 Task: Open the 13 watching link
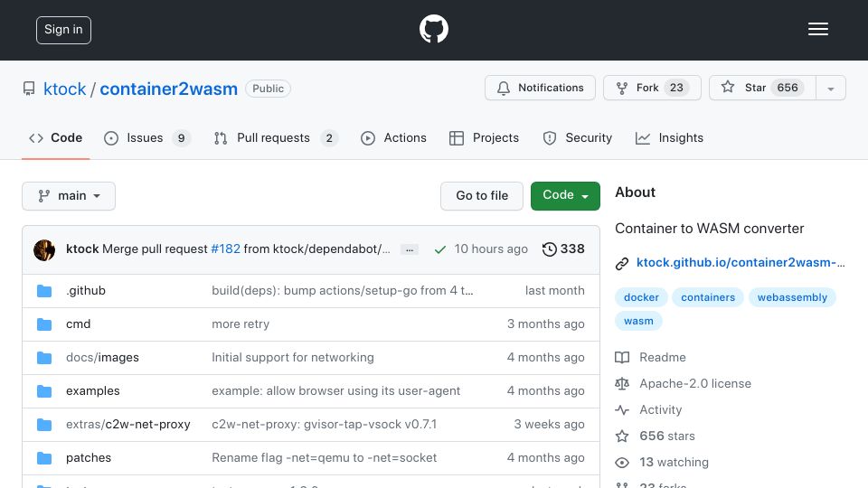(674, 463)
